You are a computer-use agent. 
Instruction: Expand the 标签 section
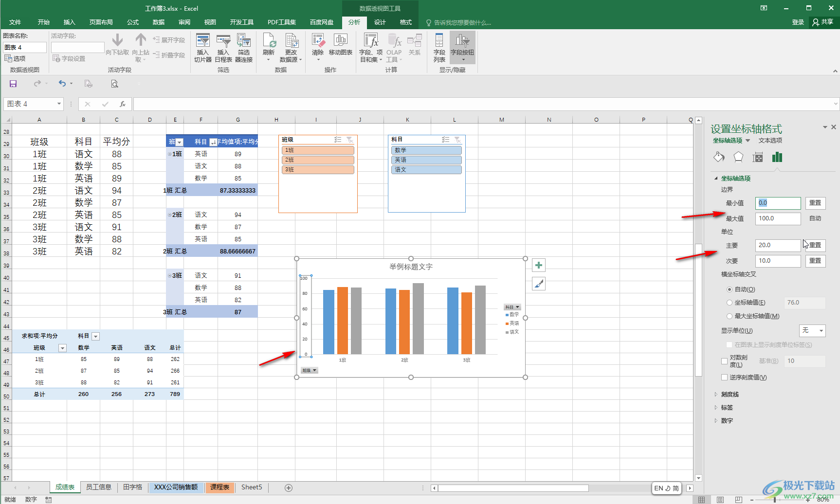(x=727, y=408)
